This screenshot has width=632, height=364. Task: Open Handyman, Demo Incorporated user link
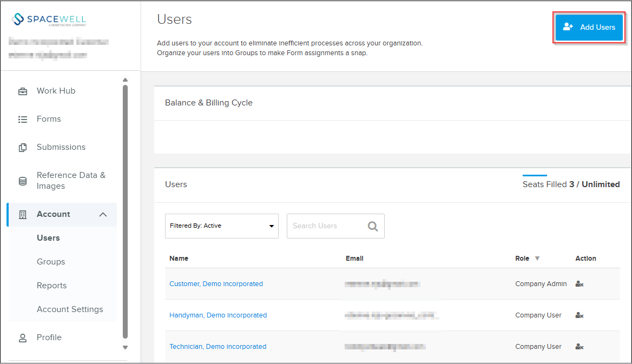tap(218, 315)
